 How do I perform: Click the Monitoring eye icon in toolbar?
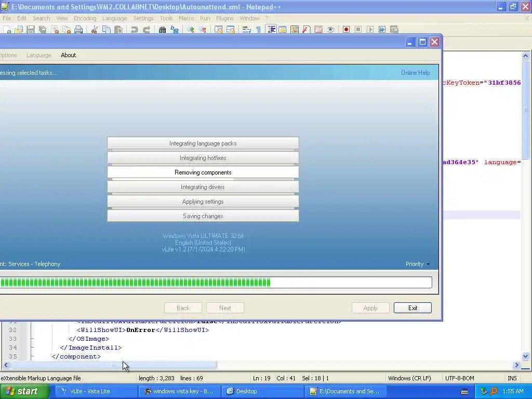(330, 30)
